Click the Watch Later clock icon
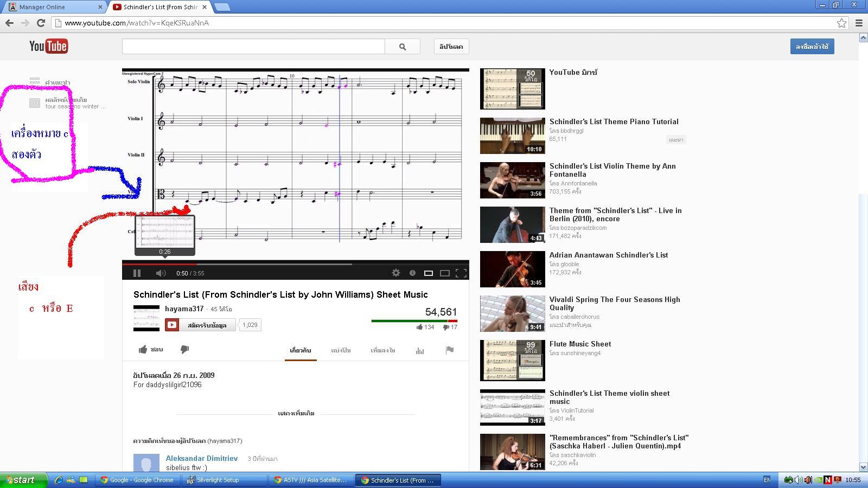The height and width of the screenshot is (488, 868). 412,273
